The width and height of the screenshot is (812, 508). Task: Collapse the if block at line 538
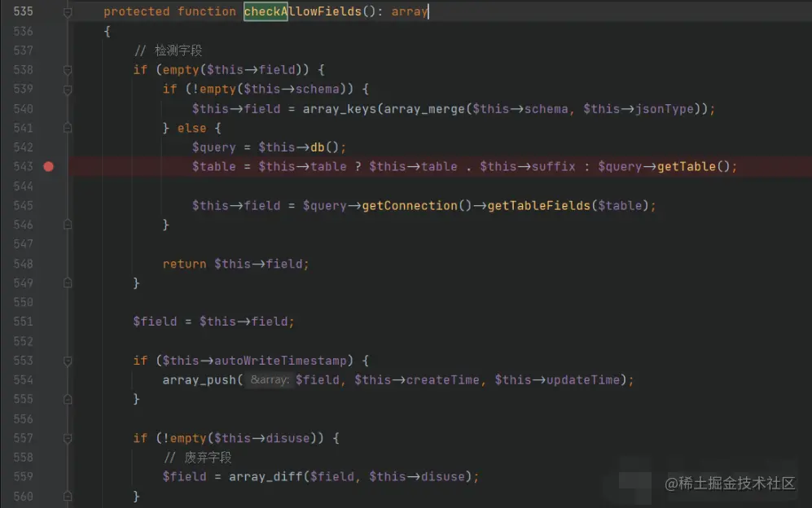click(68, 70)
